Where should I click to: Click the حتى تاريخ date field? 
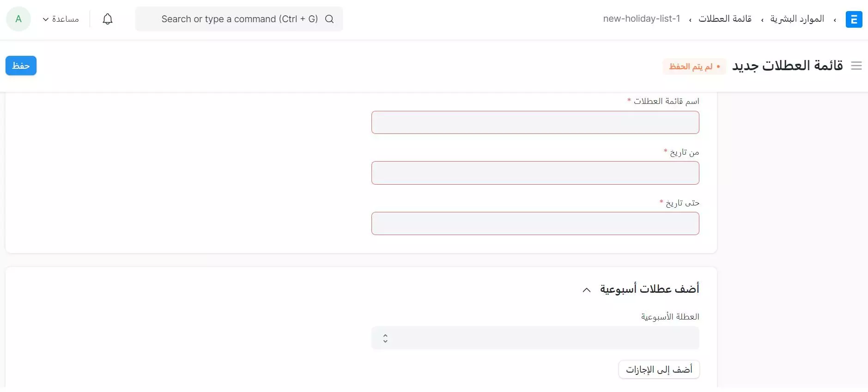pos(535,223)
